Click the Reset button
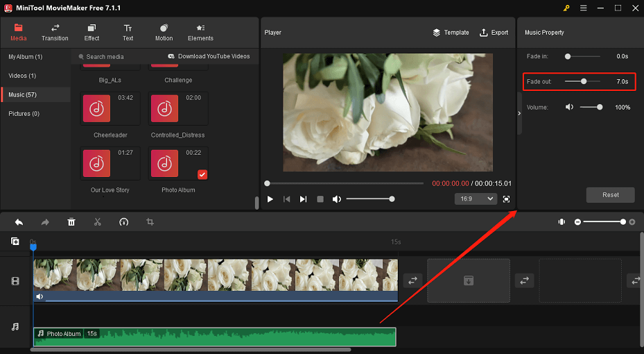The height and width of the screenshot is (354, 644). pos(610,195)
